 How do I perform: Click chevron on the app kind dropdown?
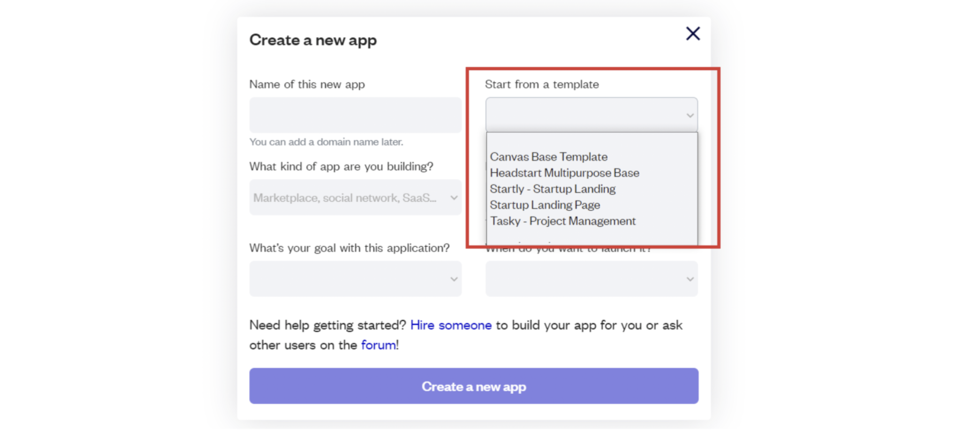pyautogui.click(x=454, y=197)
